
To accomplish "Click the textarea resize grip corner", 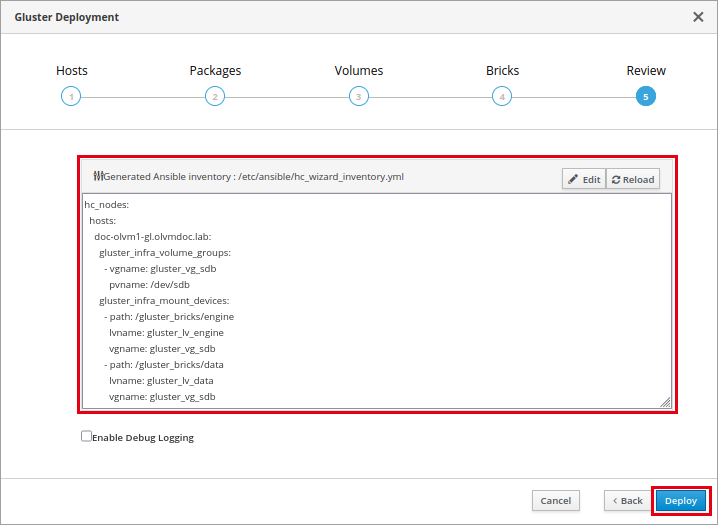I will click(665, 402).
